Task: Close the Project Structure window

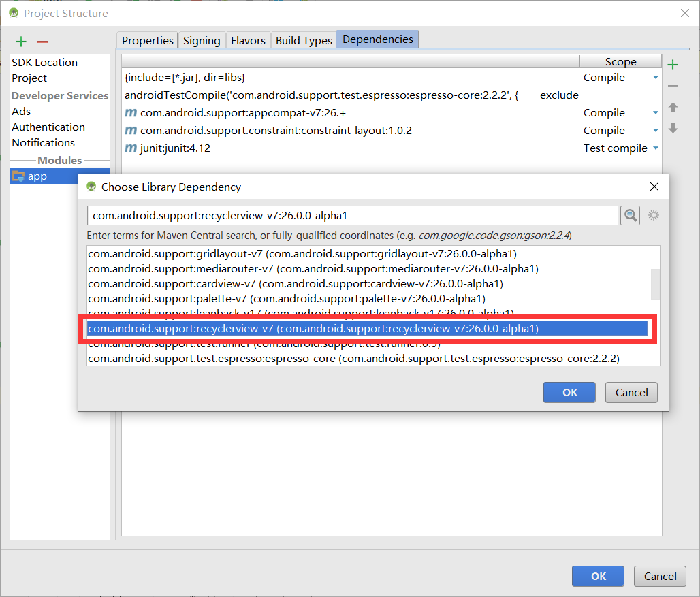Action: 685,14
